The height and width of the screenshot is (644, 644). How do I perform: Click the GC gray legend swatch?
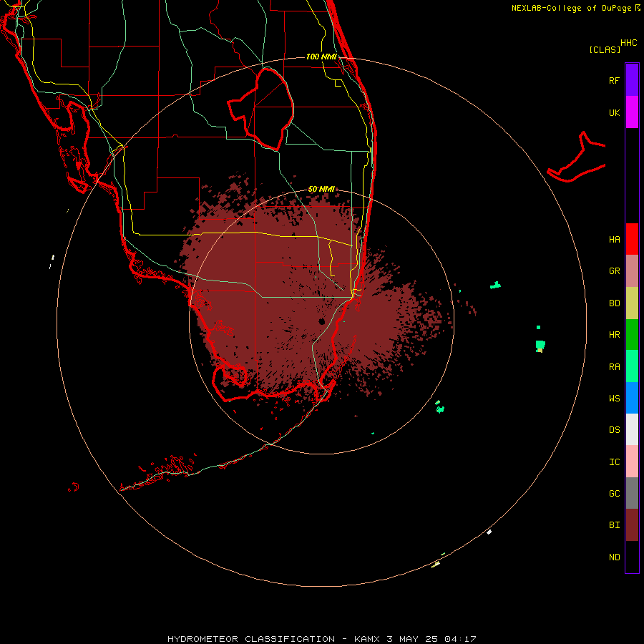[632, 493]
